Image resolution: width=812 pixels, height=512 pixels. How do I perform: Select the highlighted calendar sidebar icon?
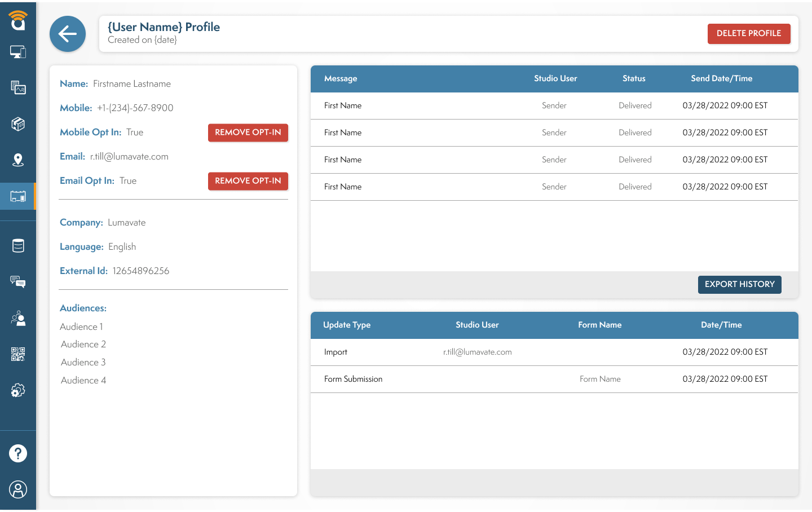click(18, 196)
